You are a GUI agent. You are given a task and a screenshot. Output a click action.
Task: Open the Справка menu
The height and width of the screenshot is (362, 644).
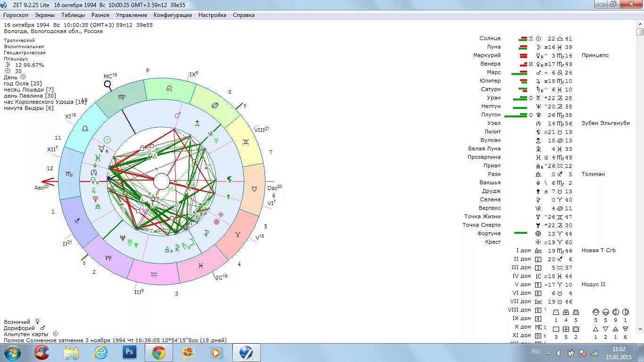click(x=244, y=15)
